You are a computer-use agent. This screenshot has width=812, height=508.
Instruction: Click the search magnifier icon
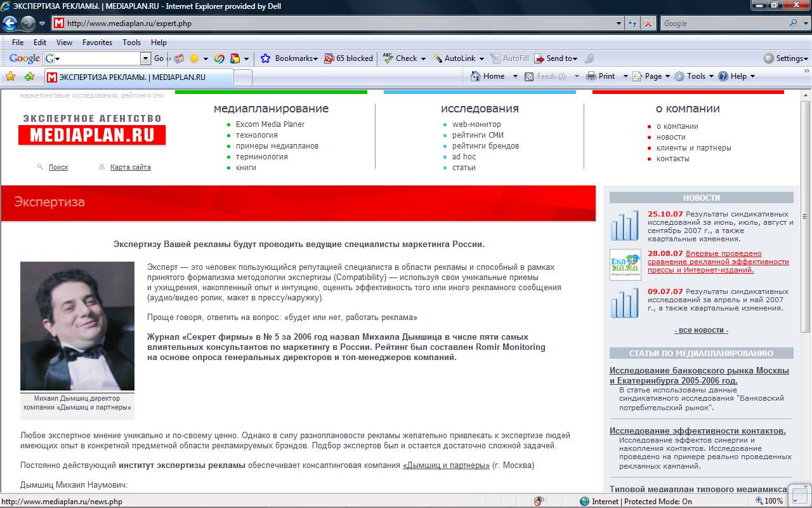794,23
